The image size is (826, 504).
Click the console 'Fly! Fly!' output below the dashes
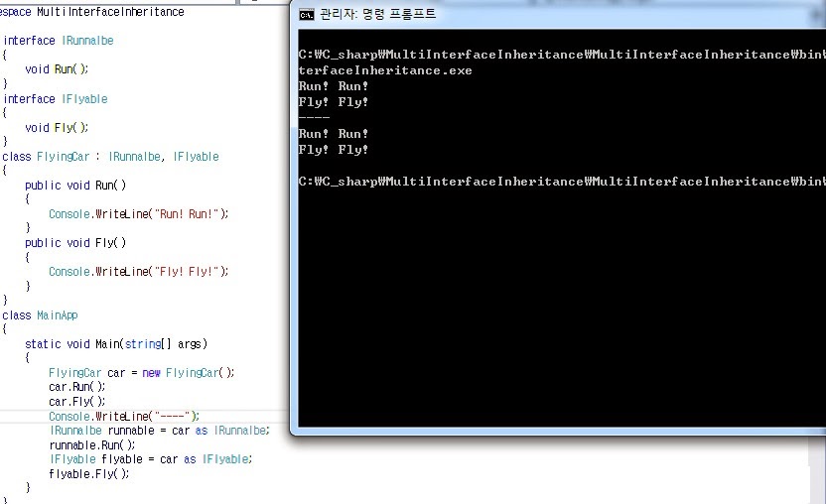[x=333, y=150]
